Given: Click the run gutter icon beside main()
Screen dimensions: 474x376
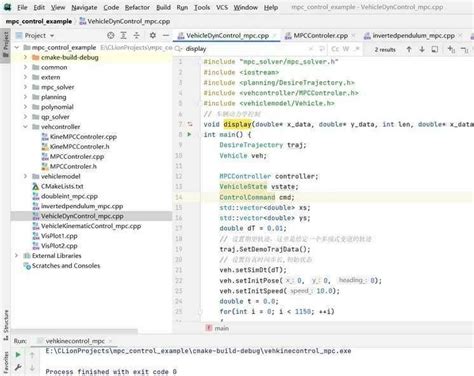Looking at the screenshot, I should tap(189, 134).
